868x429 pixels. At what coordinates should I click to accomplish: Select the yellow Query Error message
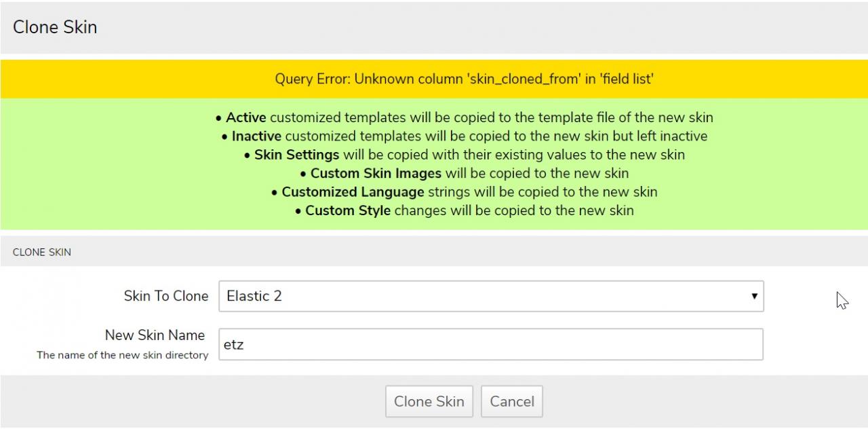point(464,79)
